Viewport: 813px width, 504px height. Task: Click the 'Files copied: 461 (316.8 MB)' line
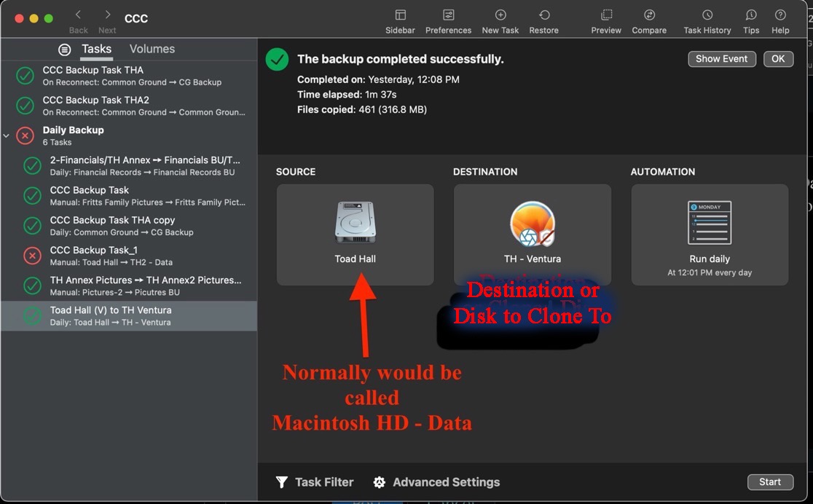point(362,109)
